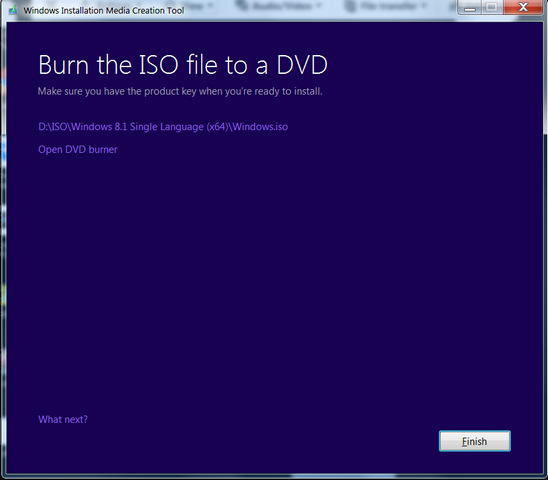Click the 'Windows Installation Media Creation Tool' title text
This screenshot has width=548, height=480.
click(x=104, y=10)
